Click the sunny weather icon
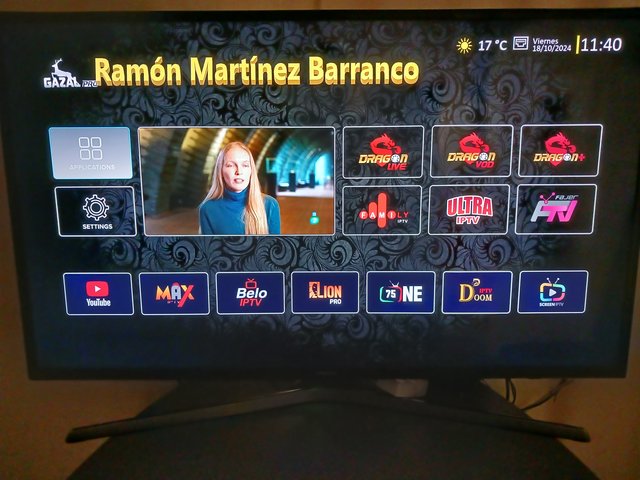 (x=464, y=46)
